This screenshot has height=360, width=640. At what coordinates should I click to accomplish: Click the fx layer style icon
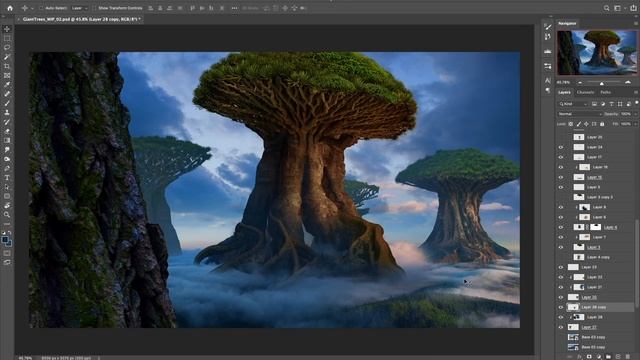[579, 357]
